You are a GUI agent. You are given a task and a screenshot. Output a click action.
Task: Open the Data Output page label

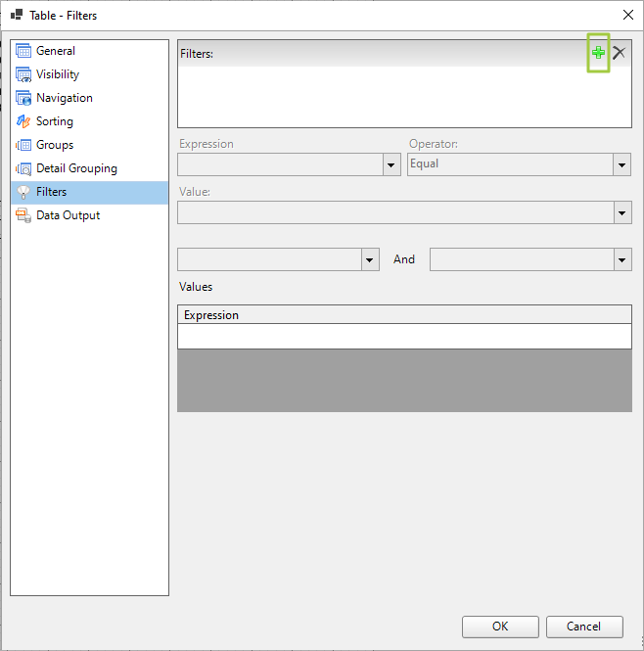68,215
